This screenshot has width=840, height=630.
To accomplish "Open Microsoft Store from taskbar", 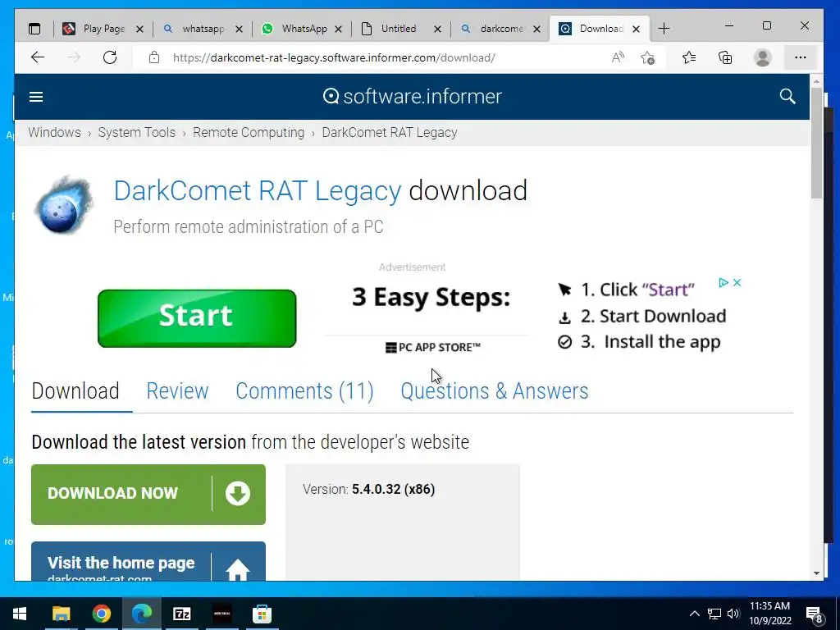I will point(262,614).
